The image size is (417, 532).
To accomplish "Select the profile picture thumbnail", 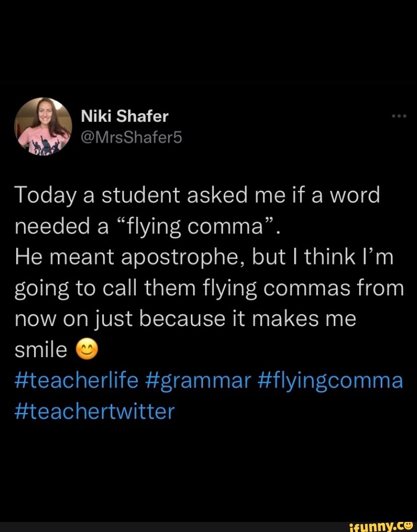I will pos(45,126).
